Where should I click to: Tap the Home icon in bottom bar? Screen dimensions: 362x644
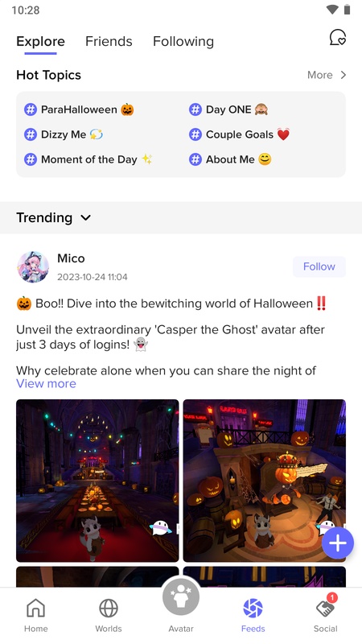click(x=35, y=608)
